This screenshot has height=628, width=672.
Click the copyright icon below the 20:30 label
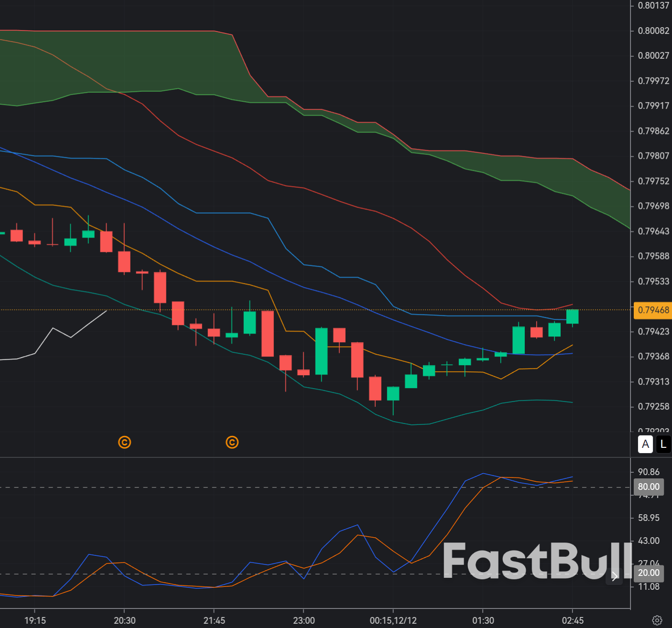coord(124,443)
